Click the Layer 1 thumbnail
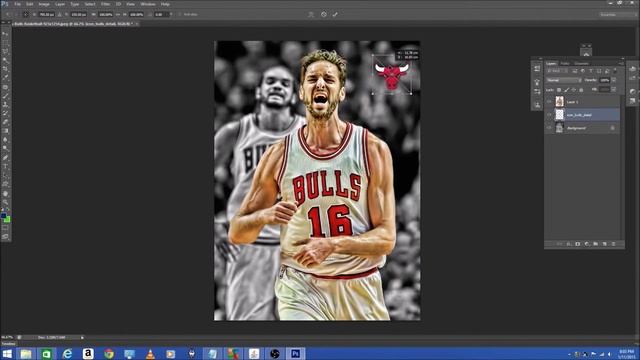This screenshot has width=640, height=360. click(560, 101)
